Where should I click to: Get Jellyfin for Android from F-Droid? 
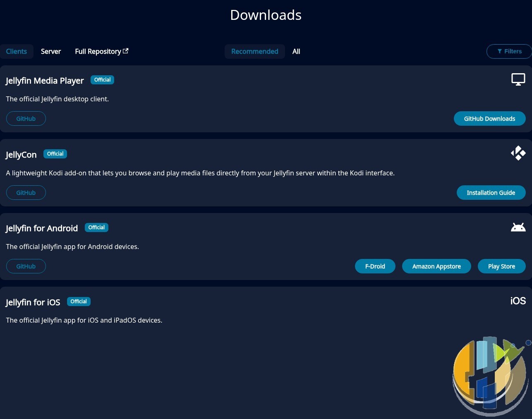[375, 266]
